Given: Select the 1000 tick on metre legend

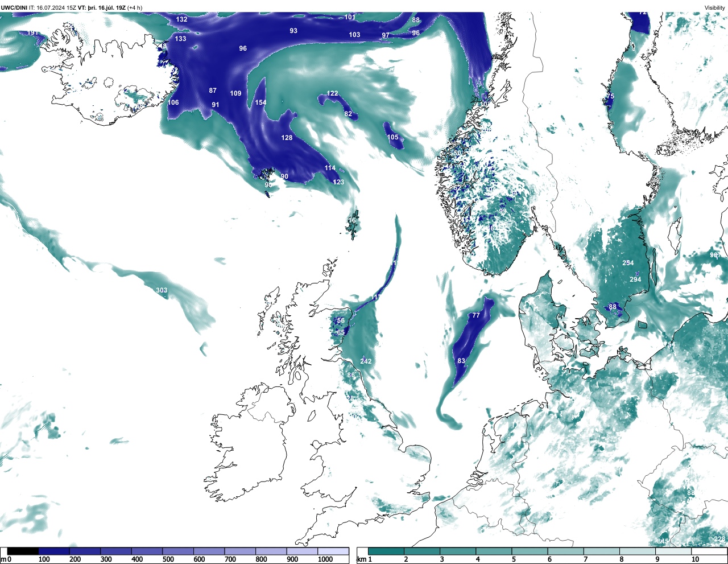Looking at the screenshot, I should coord(325,559).
